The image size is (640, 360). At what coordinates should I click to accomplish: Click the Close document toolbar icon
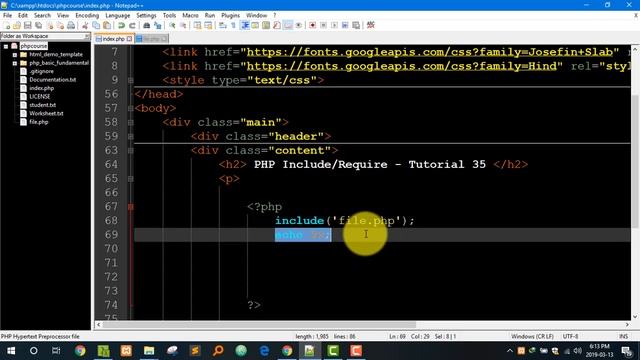click(x=50, y=25)
